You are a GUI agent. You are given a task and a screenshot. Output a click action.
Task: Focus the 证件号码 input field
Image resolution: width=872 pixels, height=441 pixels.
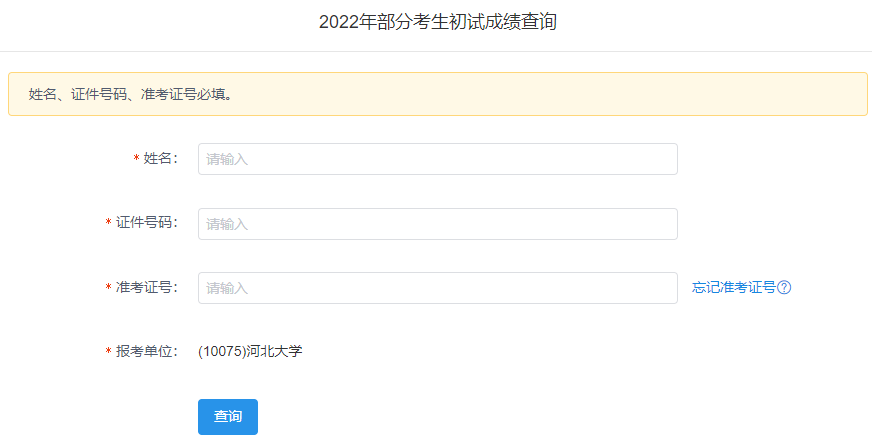pos(437,224)
